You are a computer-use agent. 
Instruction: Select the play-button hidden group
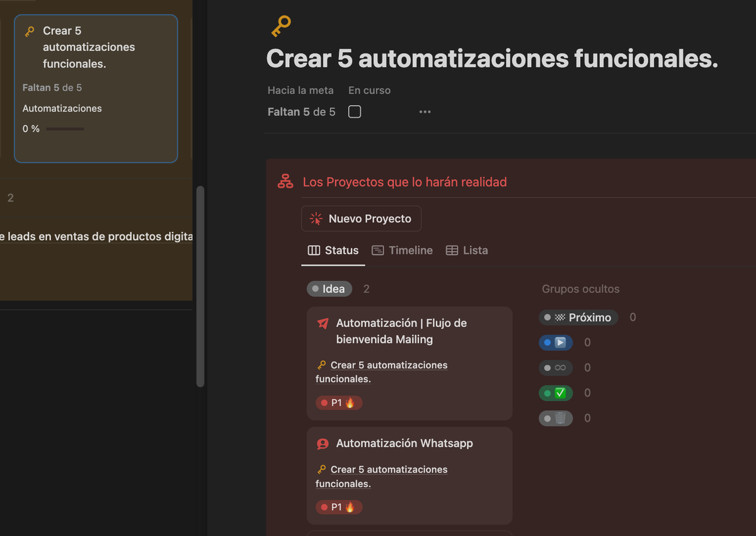point(556,343)
